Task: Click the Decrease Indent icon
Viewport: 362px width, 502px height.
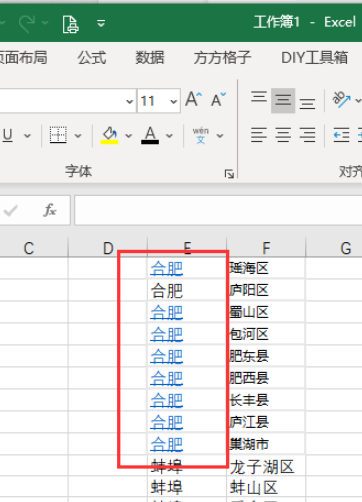Action: pyautogui.click(x=342, y=135)
